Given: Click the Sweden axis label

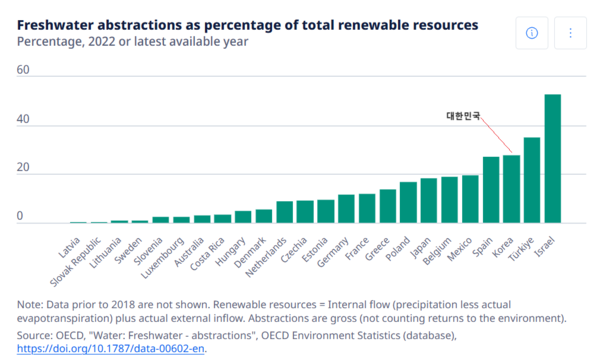Looking at the screenshot, I should pos(129,250).
